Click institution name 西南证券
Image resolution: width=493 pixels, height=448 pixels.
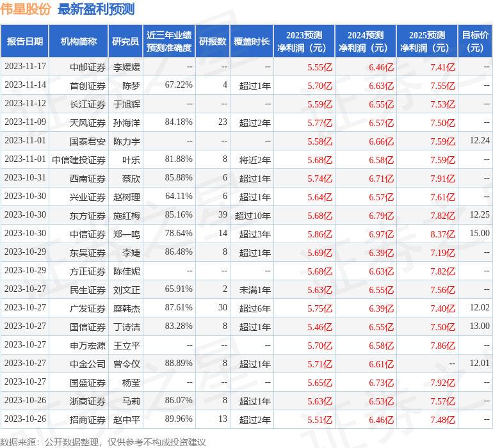click(88, 179)
